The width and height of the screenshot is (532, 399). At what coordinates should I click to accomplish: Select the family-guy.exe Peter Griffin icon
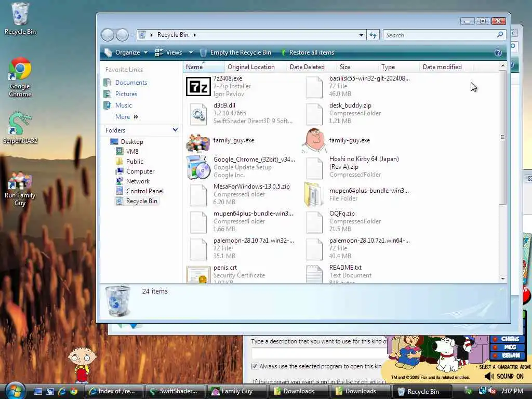(x=314, y=140)
